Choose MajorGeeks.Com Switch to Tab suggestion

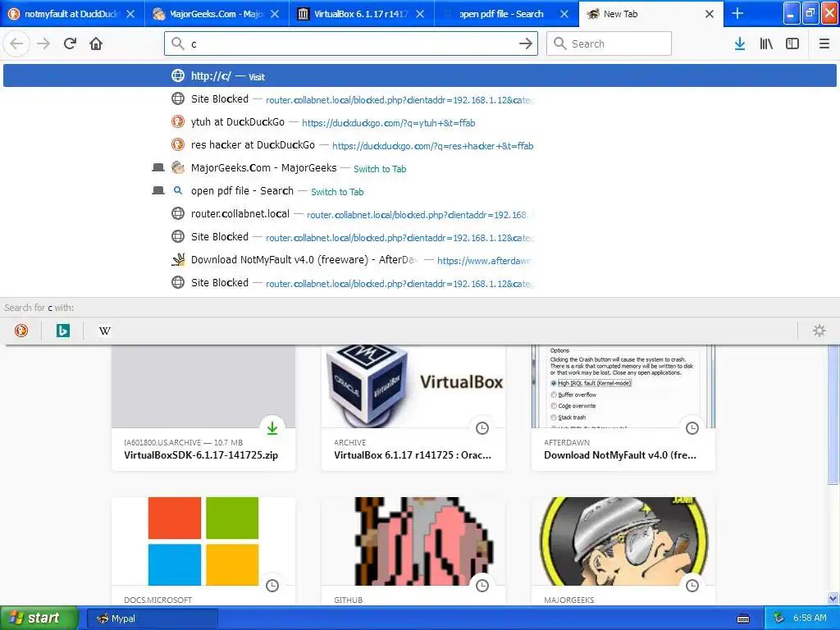pos(420,168)
